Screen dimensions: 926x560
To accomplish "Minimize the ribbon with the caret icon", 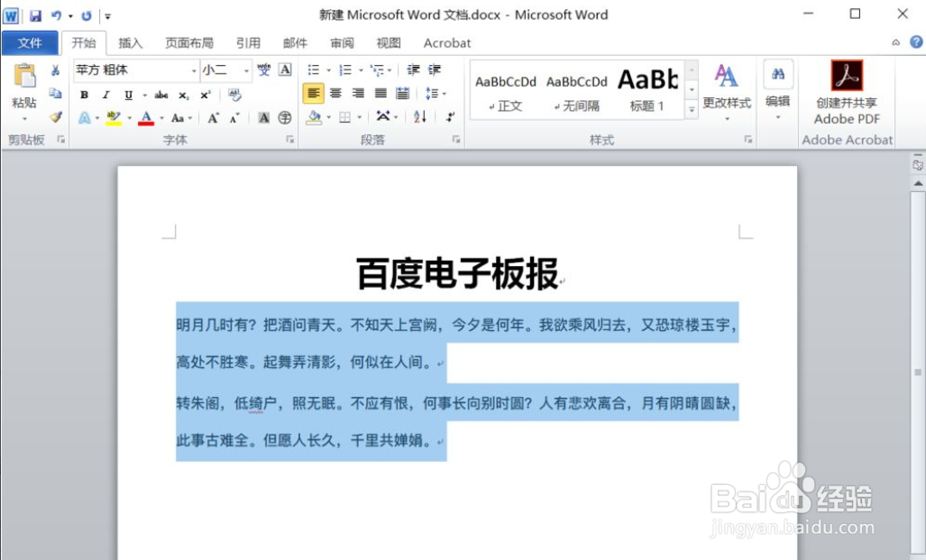I will pyautogui.click(x=896, y=42).
